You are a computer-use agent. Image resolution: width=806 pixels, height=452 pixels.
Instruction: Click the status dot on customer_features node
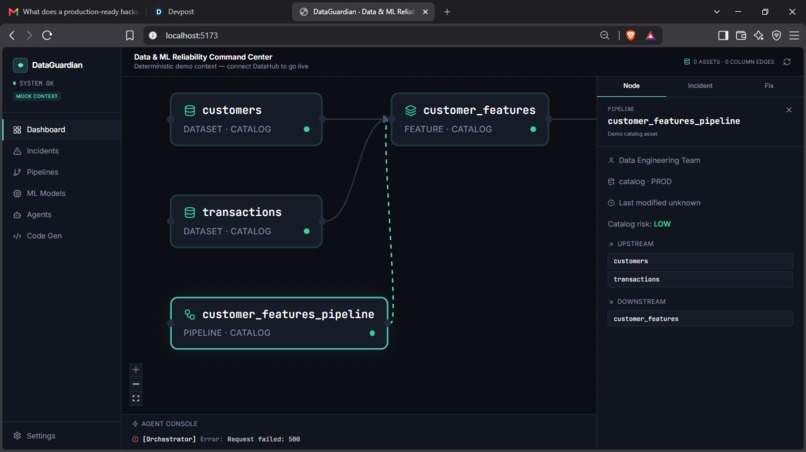point(533,129)
